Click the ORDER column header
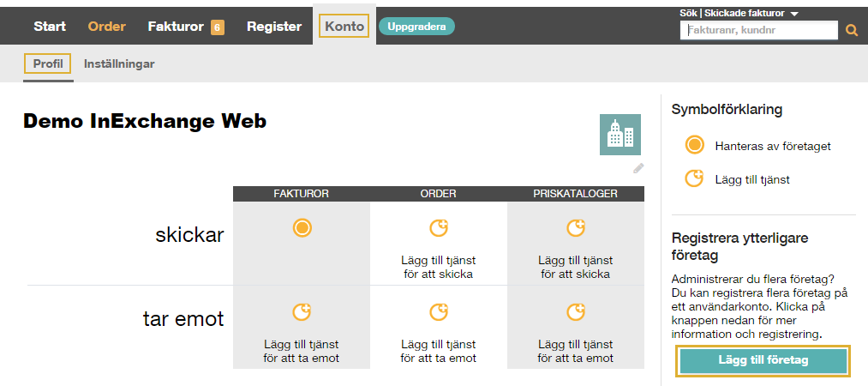The height and width of the screenshot is (386, 868). pyautogui.click(x=439, y=194)
